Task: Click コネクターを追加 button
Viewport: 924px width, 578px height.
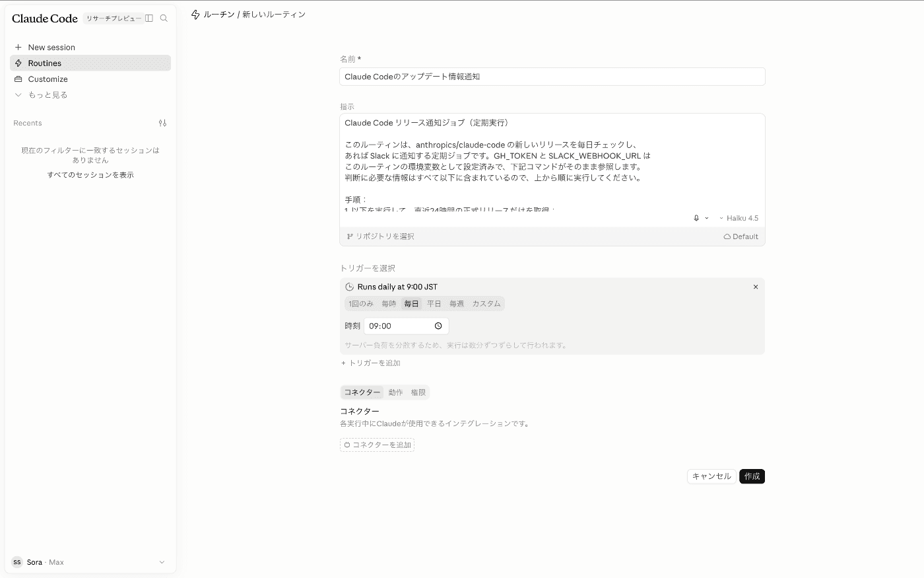Action: point(378,445)
